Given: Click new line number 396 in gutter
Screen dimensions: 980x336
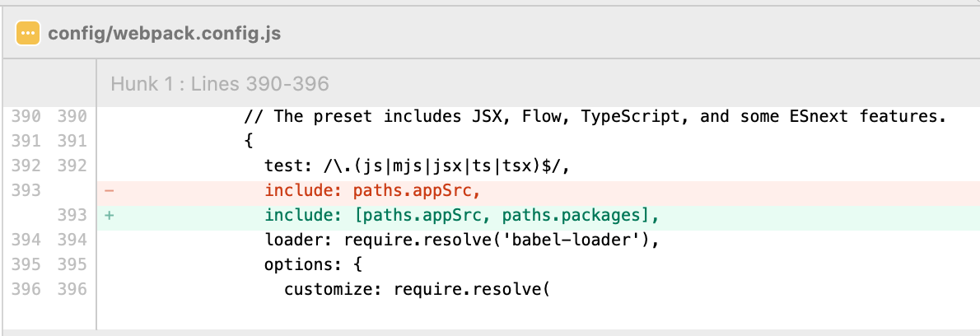Looking at the screenshot, I should point(72,290).
